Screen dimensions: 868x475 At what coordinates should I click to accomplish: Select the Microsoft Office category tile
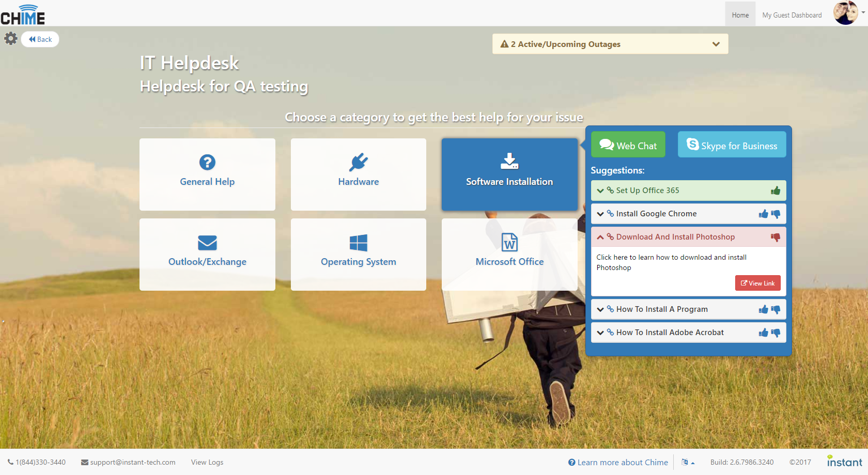click(x=509, y=255)
